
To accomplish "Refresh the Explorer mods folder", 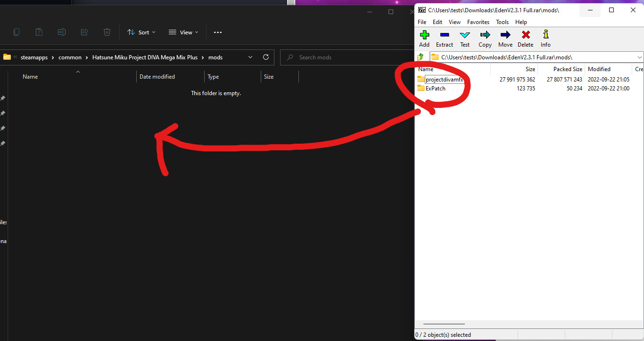I will (x=266, y=57).
